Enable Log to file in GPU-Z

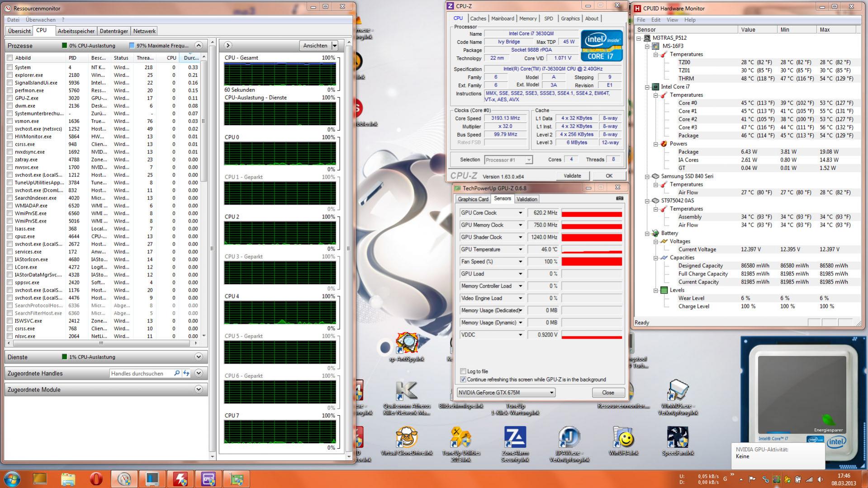pos(463,371)
